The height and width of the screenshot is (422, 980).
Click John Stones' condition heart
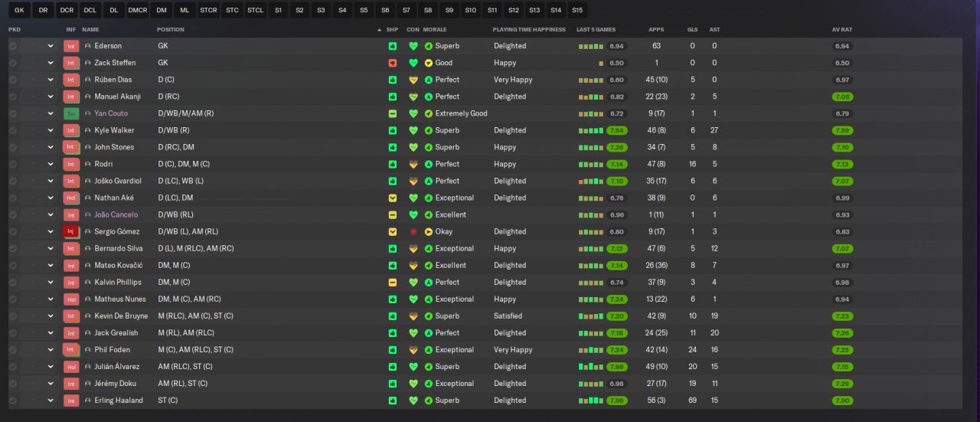pyautogui.click(x=413, y=147)
